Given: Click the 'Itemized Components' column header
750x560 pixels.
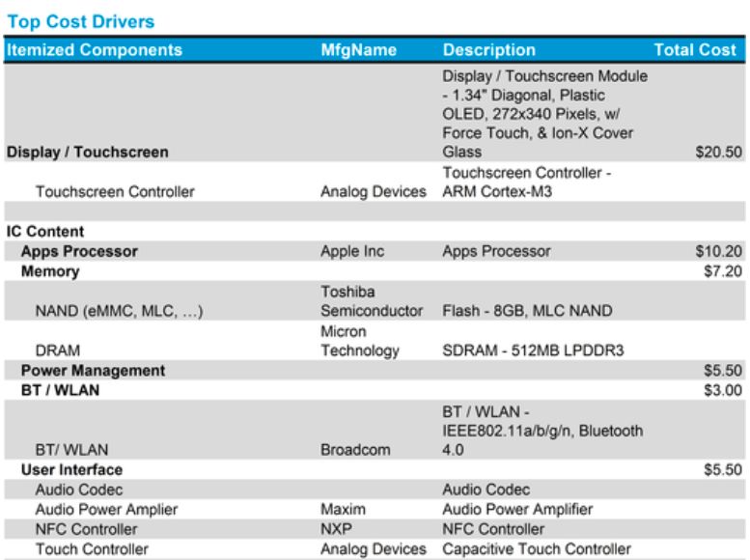Looking at the screenshot, I should click(95, 50).
